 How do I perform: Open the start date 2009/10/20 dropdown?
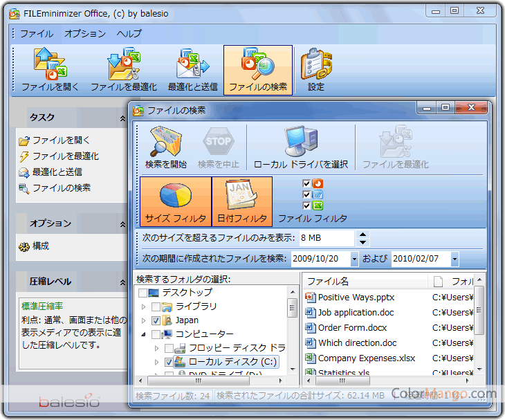click(x=354, y=259)
